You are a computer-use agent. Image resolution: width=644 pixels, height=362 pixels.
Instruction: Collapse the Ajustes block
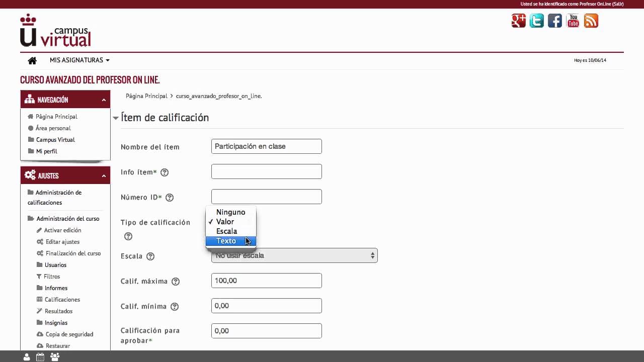point(104,176)
